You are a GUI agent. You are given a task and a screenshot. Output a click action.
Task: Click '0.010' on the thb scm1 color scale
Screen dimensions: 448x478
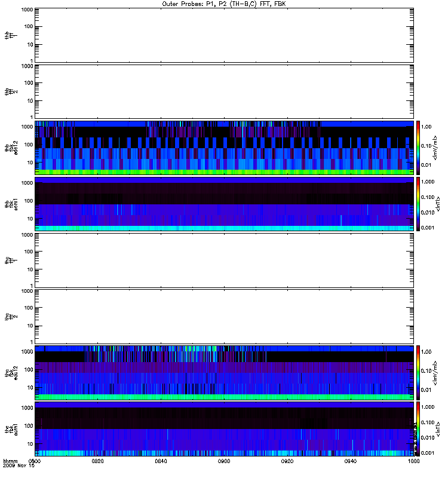(x=428, y=213)
